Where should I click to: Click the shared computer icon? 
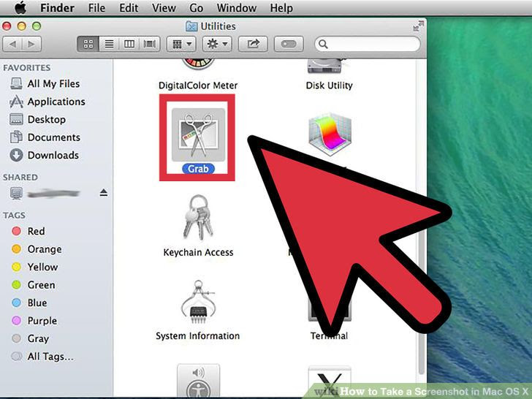(x=16, y=193)
